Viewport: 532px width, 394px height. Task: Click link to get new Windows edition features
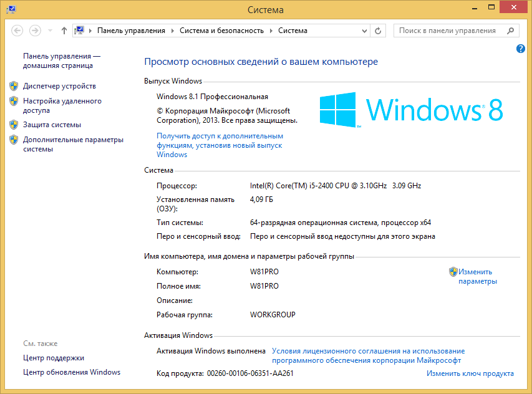point(220,145)
